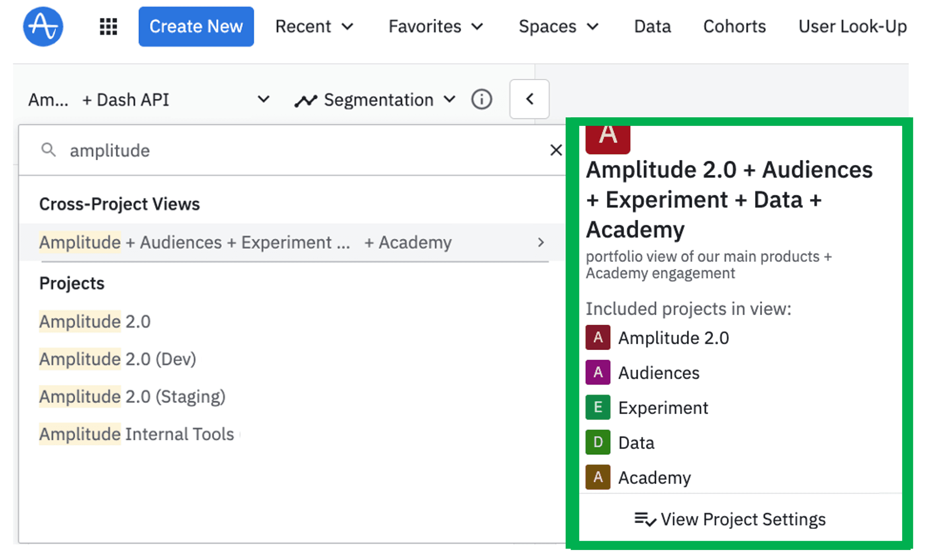Go to the Cohorts menu item
This screenshot has height=560, width=927.
coord(734,27)
